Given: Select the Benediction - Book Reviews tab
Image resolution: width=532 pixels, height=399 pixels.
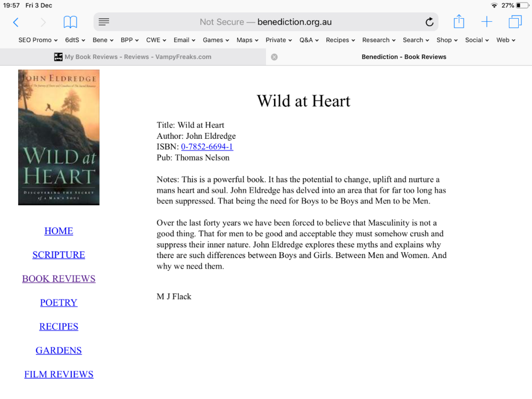Looking at the screenshot, I should [x=403, y=57].
